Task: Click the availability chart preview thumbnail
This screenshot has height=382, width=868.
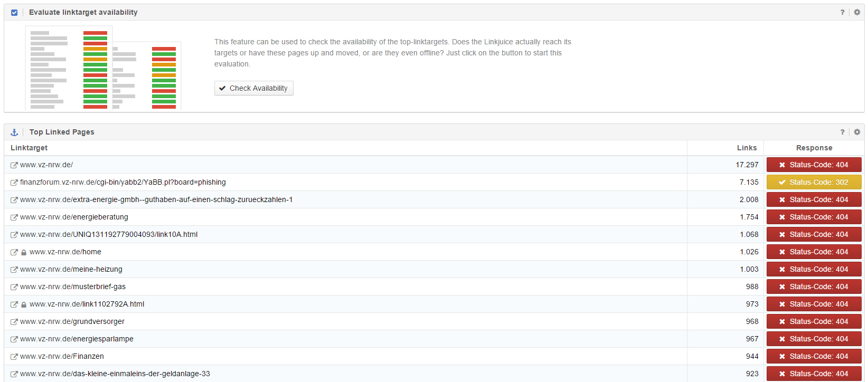Action: point(103,69)
